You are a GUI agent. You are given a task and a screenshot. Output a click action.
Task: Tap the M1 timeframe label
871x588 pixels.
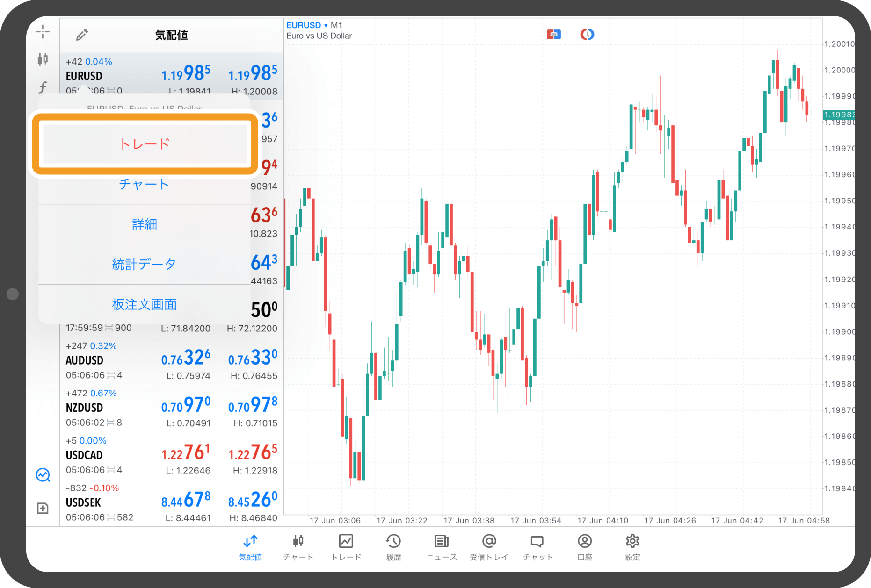point(336,25)
